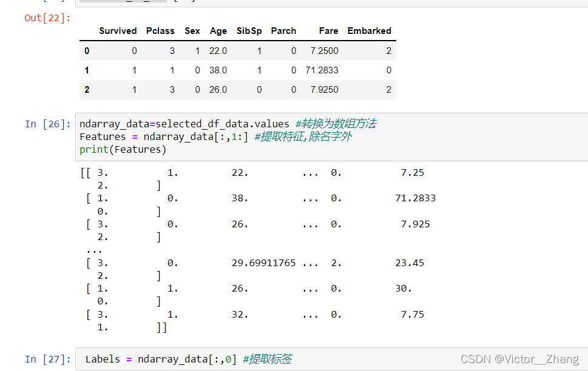Click the Out[22] output prompt
588x371 pixels.
click(47, 18)
